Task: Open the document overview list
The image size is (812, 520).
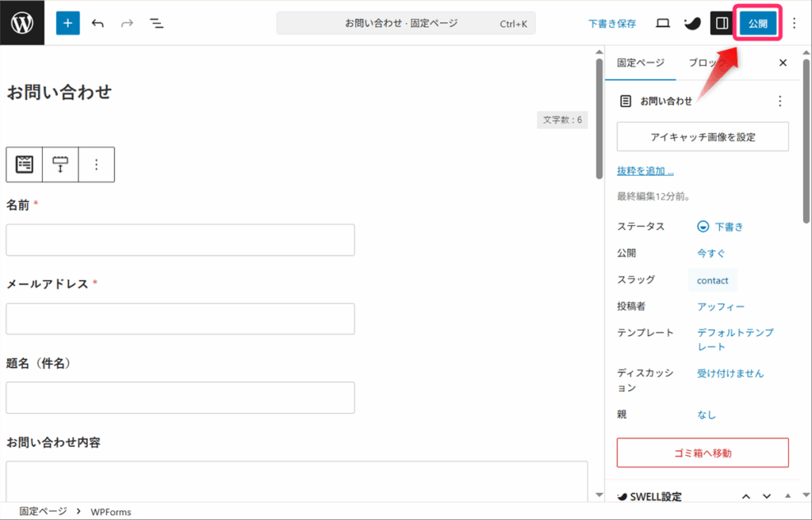Action: coord(156,23)
